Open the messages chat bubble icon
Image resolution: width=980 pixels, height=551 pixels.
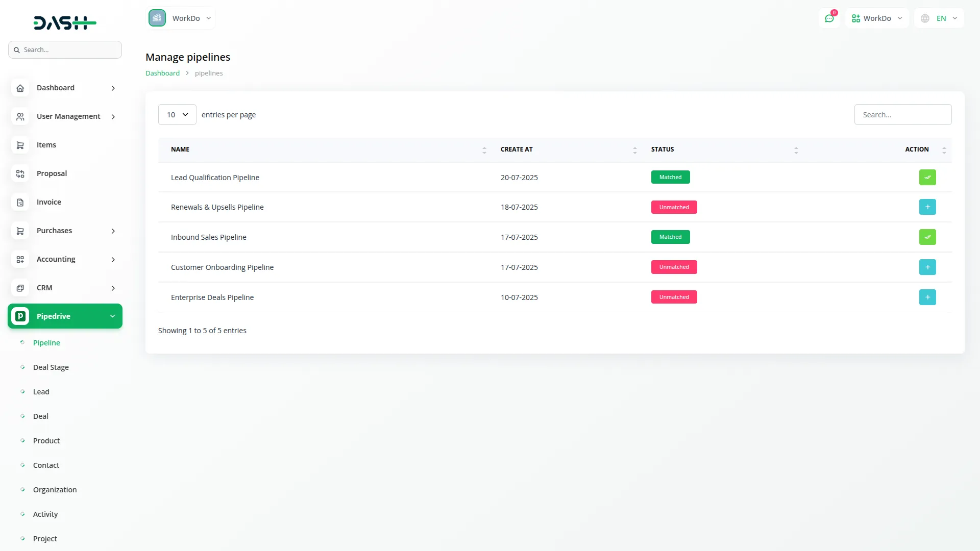click(x=829, y=18)
